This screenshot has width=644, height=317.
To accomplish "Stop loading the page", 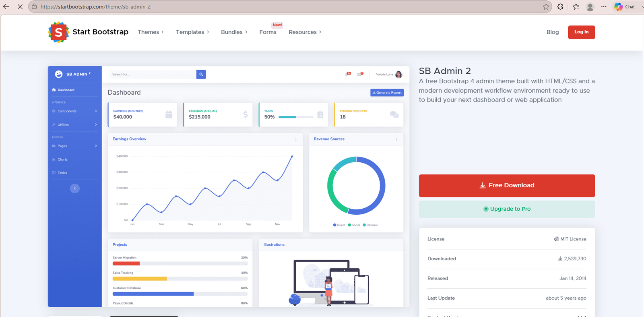I will click(20, 7).
